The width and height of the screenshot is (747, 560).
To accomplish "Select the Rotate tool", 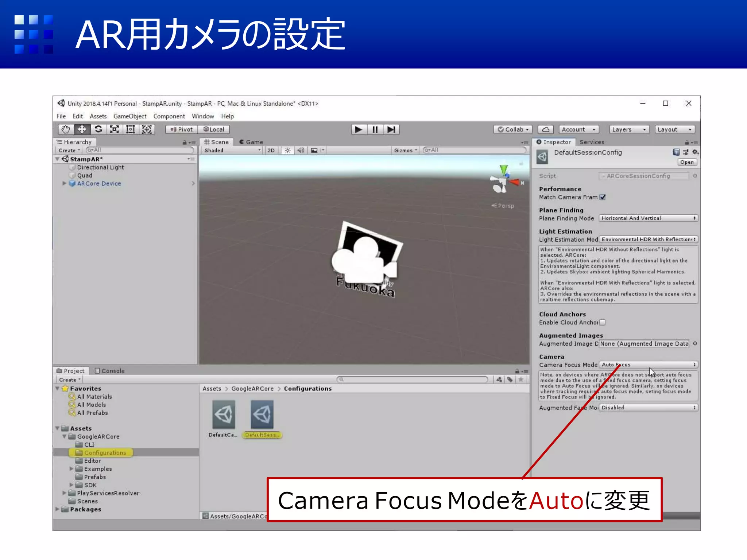I will coord(98,129).
